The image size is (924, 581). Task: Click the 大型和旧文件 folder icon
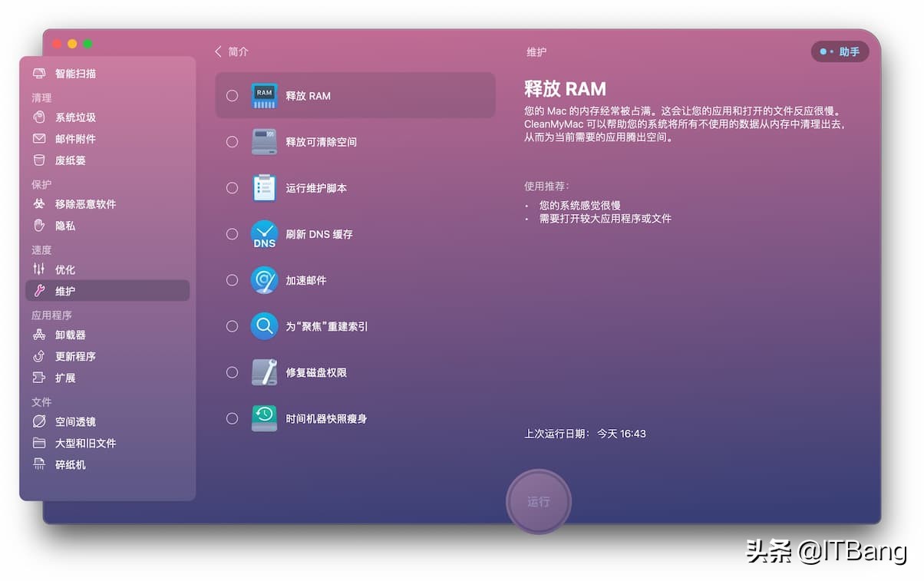pos(39,443)
